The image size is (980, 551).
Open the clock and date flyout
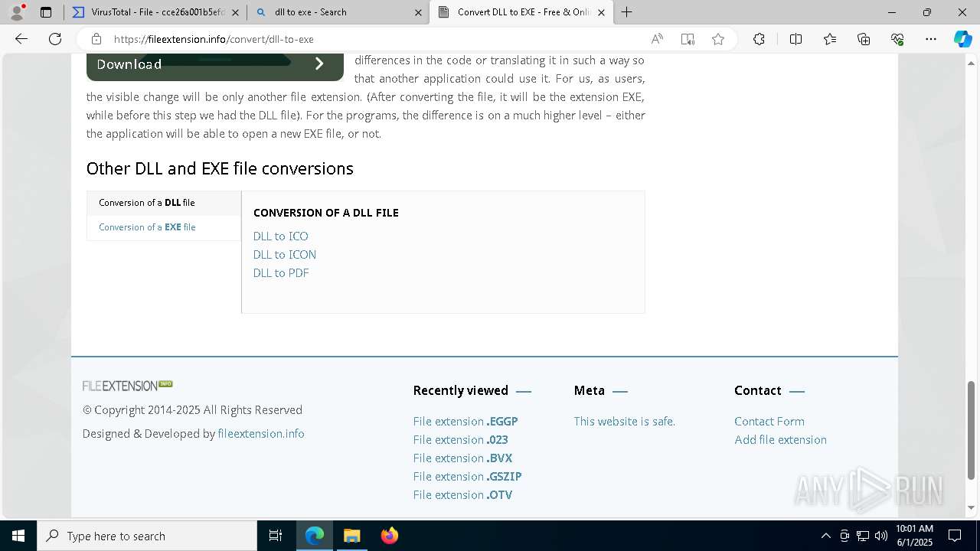pyautogui.click(x=914, y=536)
